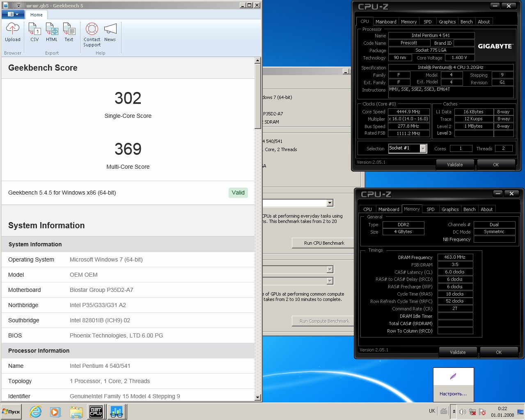The image size is (525, 420).
Task: Switch to Mainboard tab in top CPU-Z window
Action: click(386, 22)
